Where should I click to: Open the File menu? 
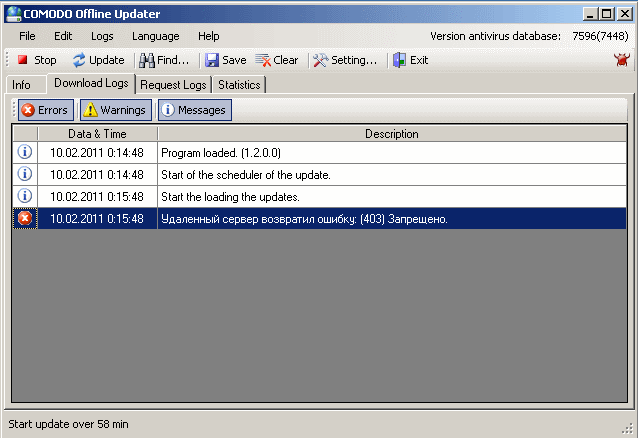coord(27,36)
